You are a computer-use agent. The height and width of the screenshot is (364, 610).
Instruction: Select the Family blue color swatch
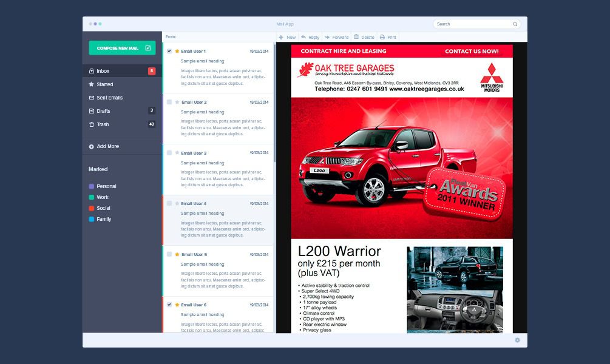tap(92, 219)
